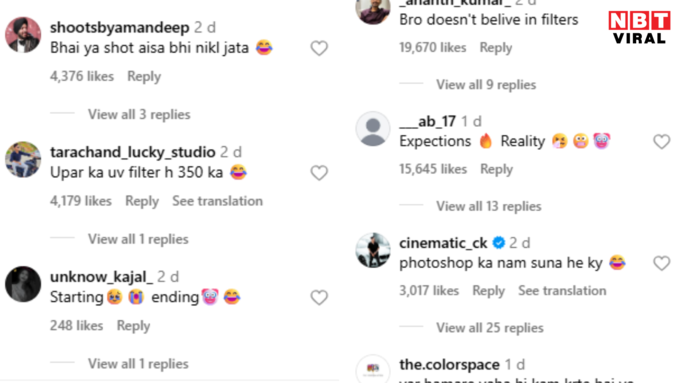
Task: Reply to the 15,645 likes comment
Action: click(496, 169)
